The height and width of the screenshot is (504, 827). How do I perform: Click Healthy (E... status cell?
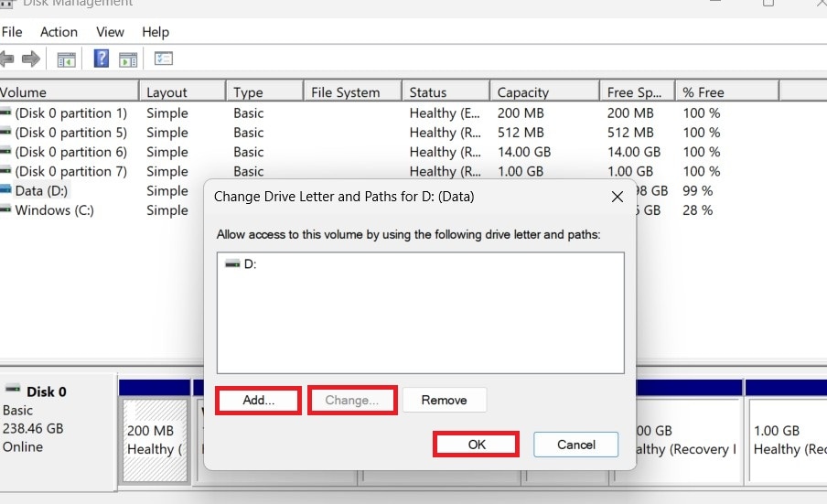445,113
